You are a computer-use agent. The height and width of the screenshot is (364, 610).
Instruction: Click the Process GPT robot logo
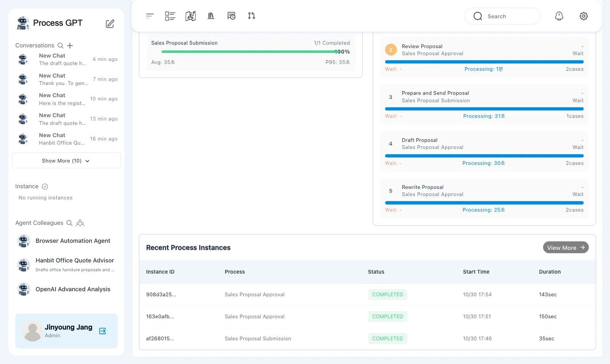click(x=23, y=23)
